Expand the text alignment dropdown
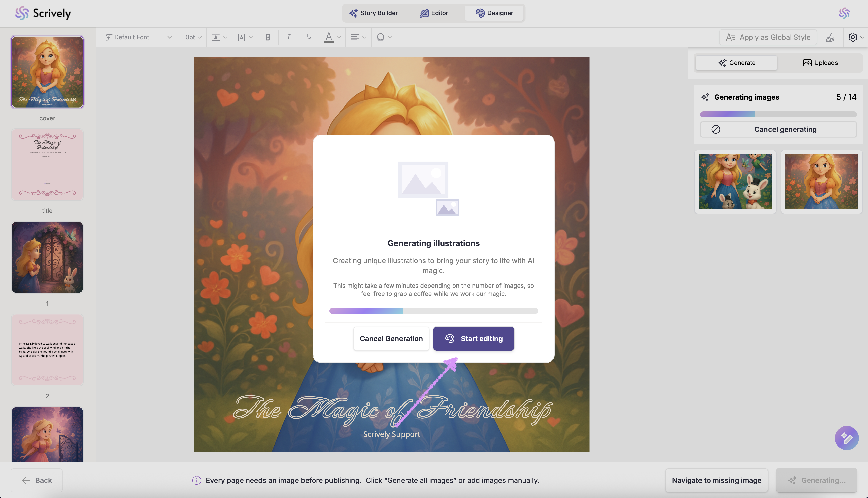 click(x=358, y=37)
